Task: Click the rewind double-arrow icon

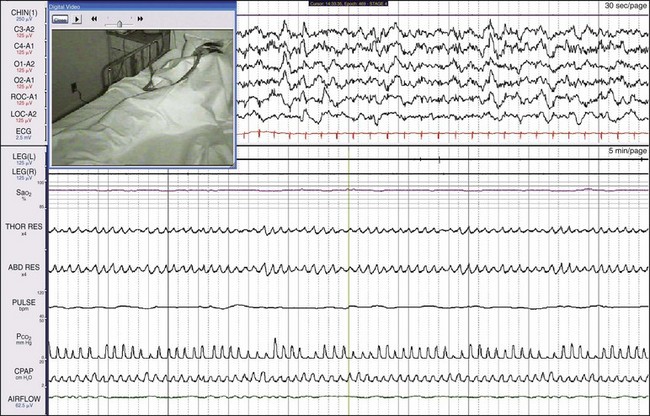Action: (x=94, y=19)
